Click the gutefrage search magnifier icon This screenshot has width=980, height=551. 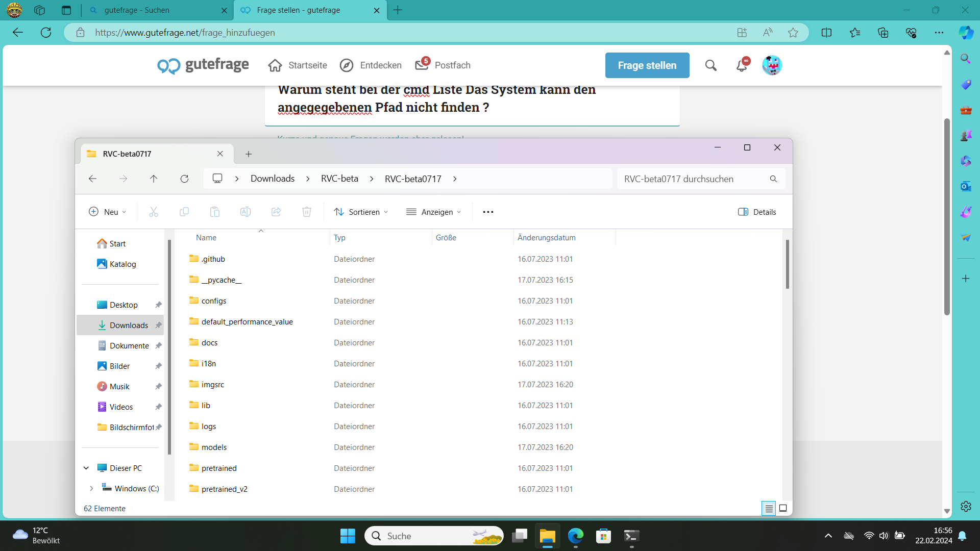(x=711, y=65)
